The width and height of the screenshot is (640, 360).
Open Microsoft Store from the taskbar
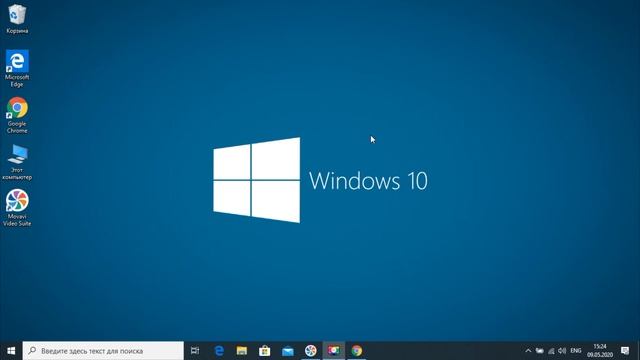[x=265, y=351]
